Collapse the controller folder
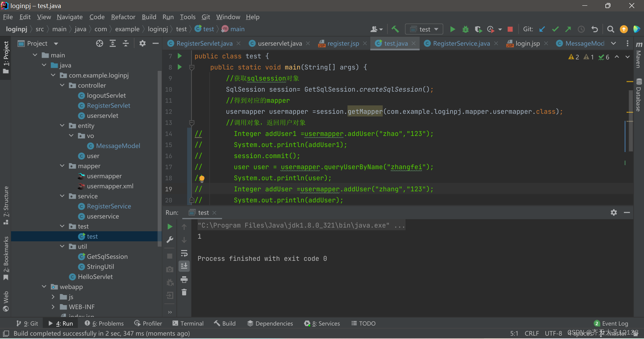The image size is (644, 339). click(62, 85)
